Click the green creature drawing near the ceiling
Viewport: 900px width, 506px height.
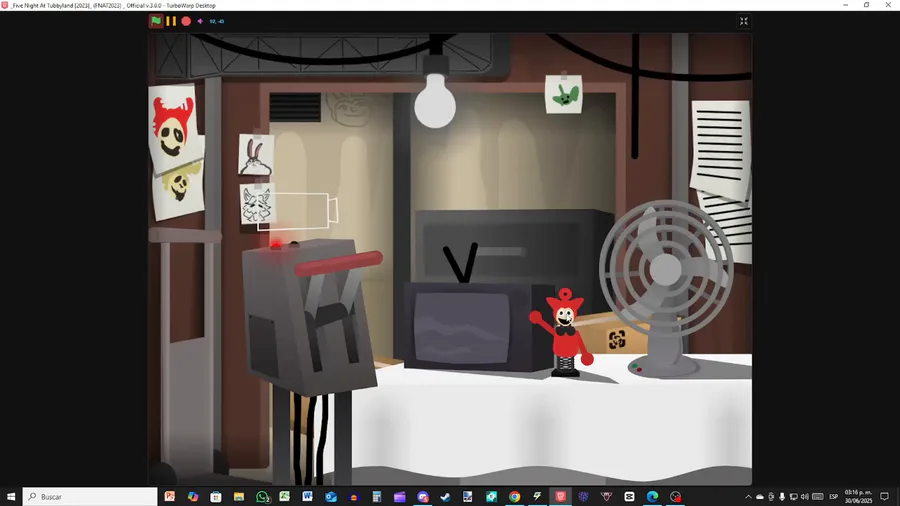[564, 94]
